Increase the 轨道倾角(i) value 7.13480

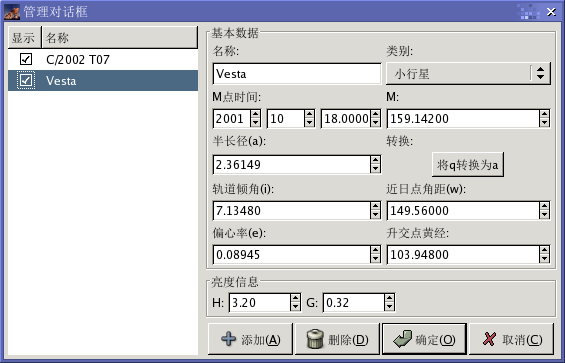click(x=375, y=206)
